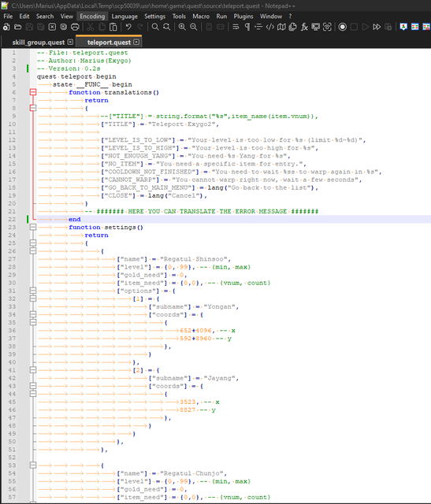The width and height of the screenshot is (431, 504).
Task: Click the macro playback play icon
Action: 366,27
